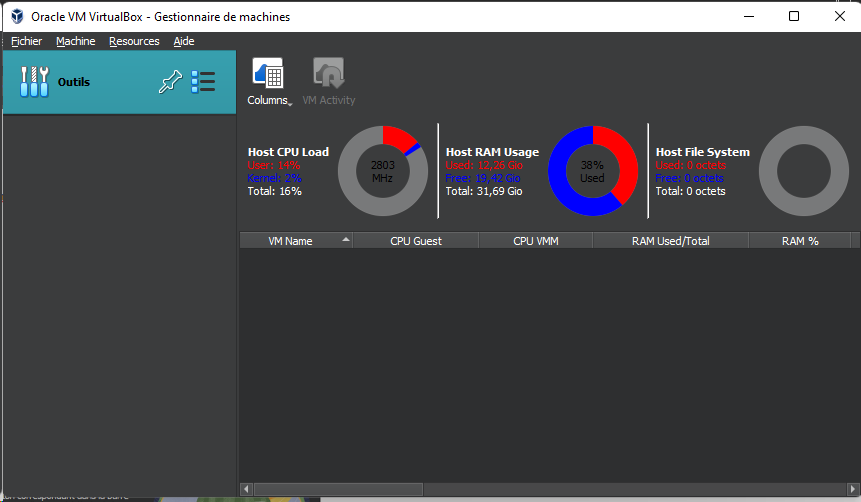Open the Aide menu
This screenshot has height=502, width=861.
point(184,41)
